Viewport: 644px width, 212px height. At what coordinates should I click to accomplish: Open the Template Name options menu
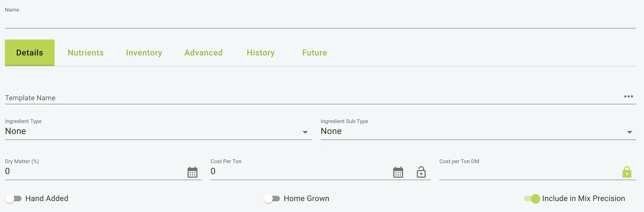629,97
